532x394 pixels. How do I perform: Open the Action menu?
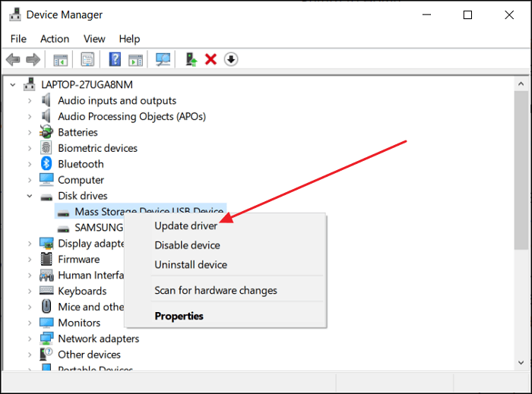tap(55, 39)
